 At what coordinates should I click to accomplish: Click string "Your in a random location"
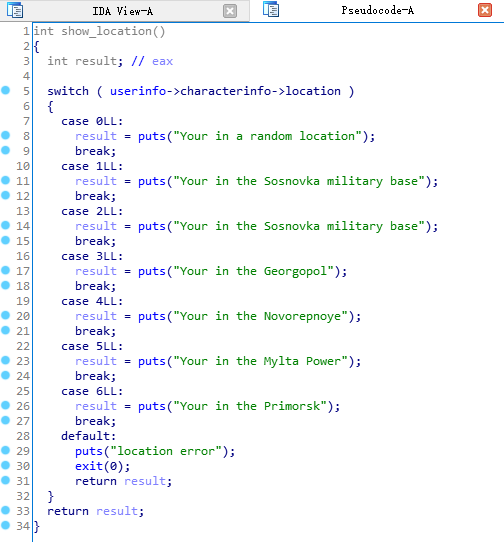tap(267, 136)
